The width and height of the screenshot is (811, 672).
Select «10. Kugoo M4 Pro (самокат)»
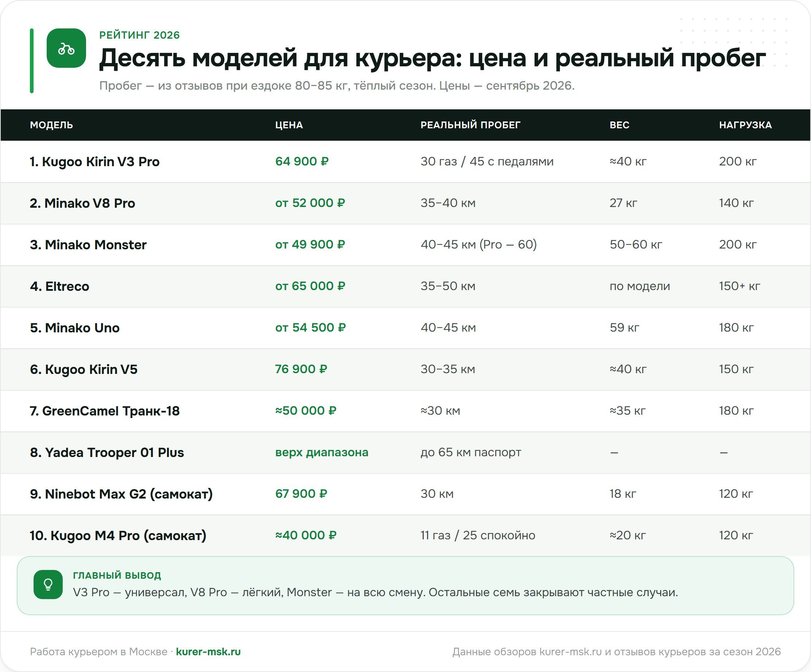pos(118,536)
